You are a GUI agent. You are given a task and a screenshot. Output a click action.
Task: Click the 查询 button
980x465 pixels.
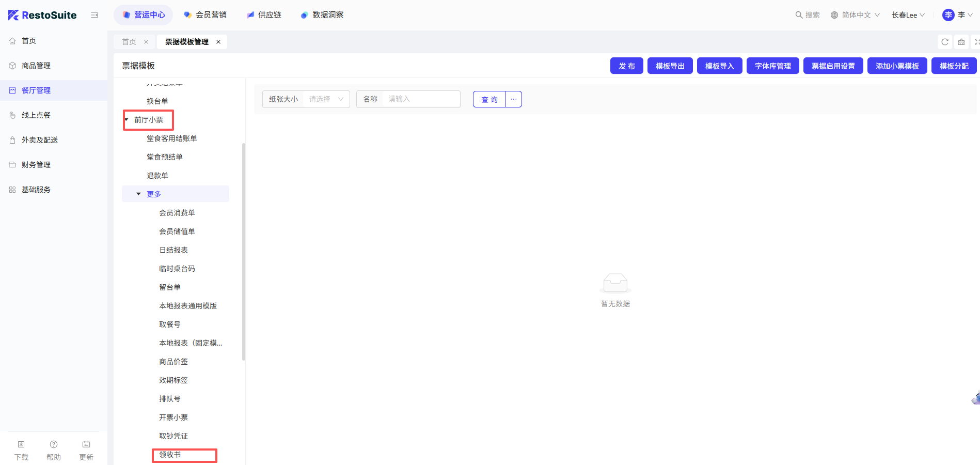tap(489, 99)
